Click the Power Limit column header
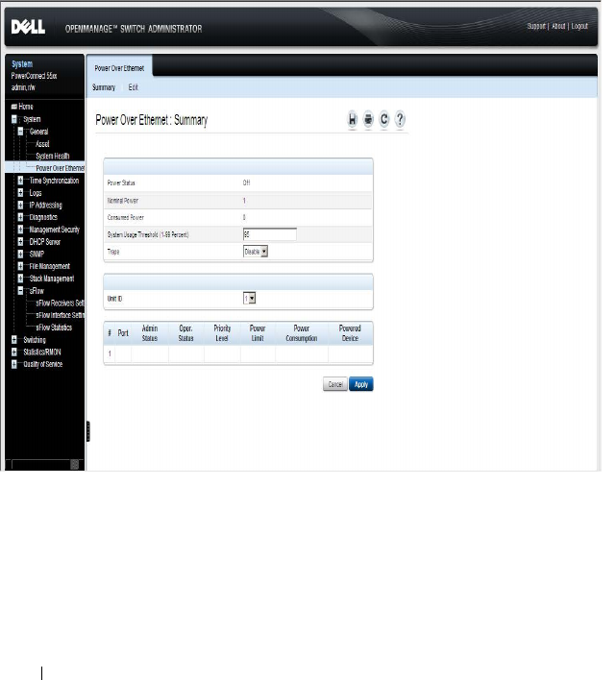This screenshot has width=616, height=680. tap(258, 333)
